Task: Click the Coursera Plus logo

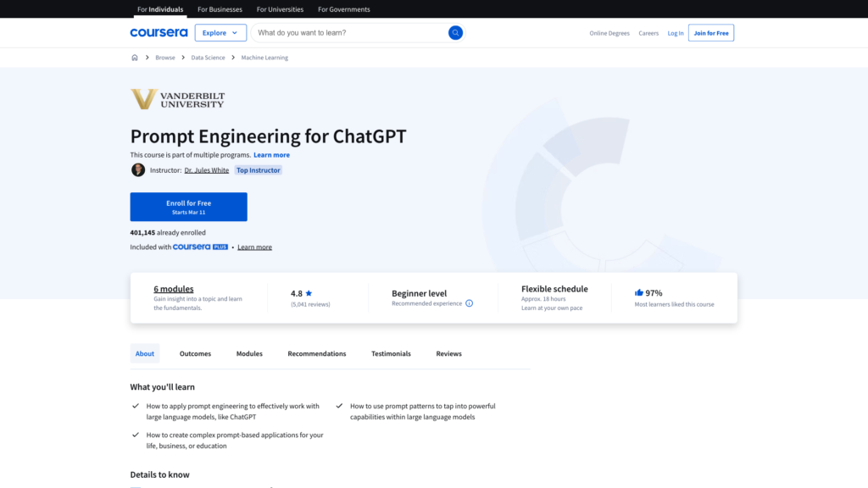Action: click(x=200, y=247)
